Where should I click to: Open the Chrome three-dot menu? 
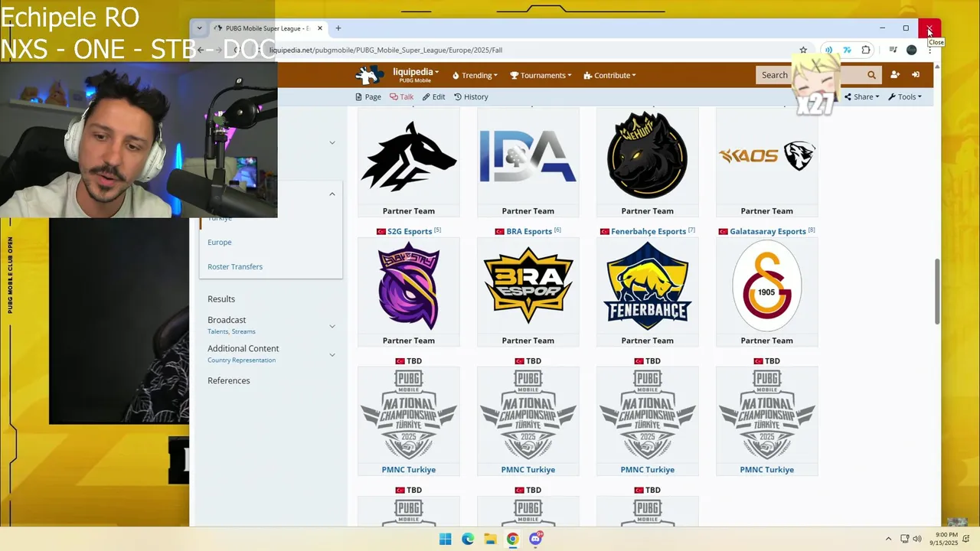[x=929, y=50]
